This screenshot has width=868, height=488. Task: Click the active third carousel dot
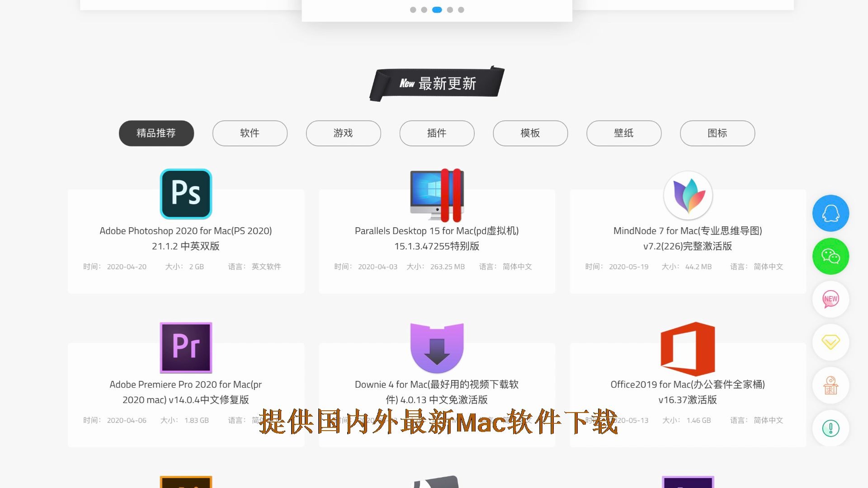coord(437,10)
